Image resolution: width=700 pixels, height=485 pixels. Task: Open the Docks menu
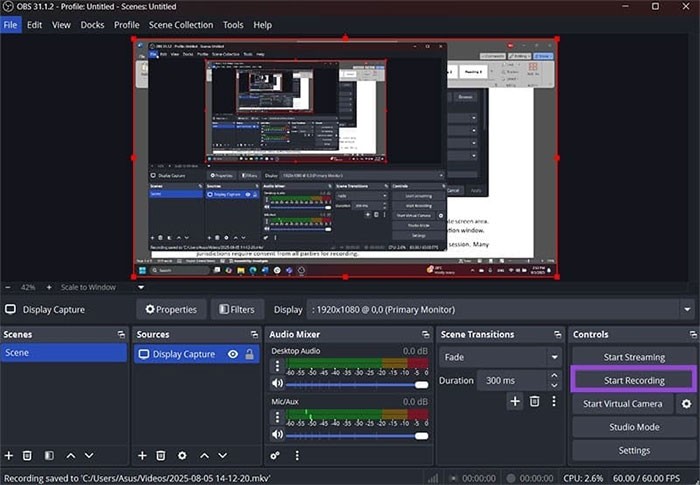click(91, 24)
